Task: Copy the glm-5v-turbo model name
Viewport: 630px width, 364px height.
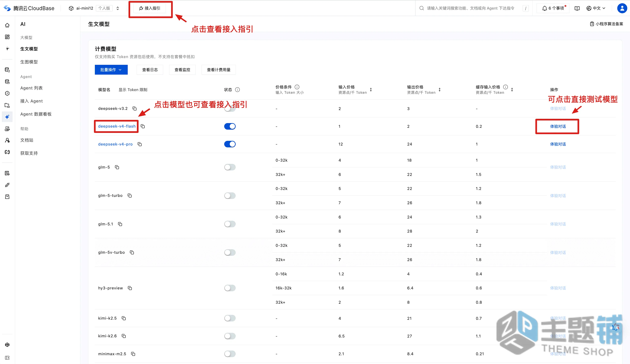Action: coord(132,252)
